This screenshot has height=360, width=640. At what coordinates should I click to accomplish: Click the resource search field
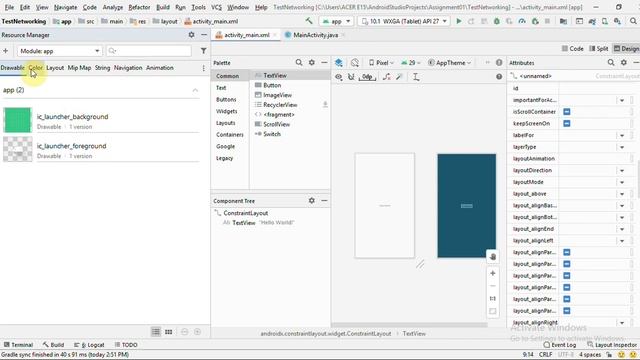[x=149, y=51]
